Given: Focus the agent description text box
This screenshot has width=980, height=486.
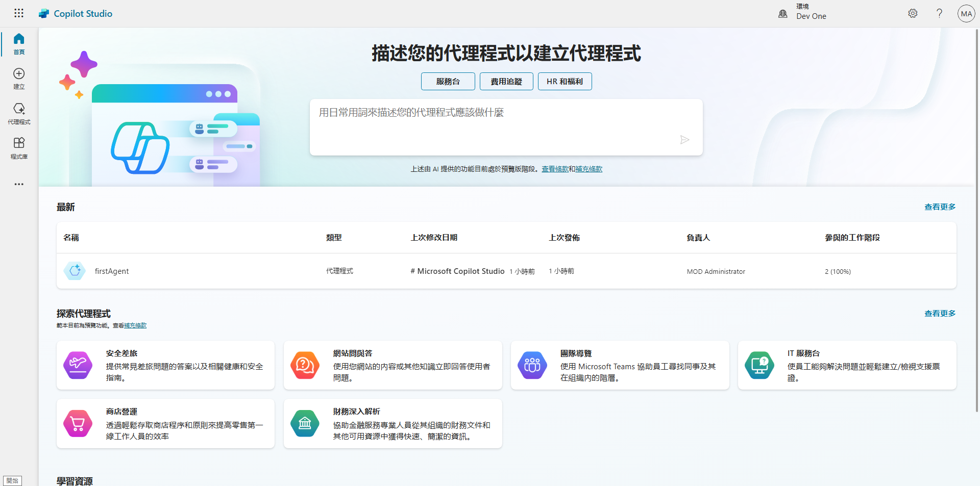Looking at the screenshot, I should click(x=506, y=127).
